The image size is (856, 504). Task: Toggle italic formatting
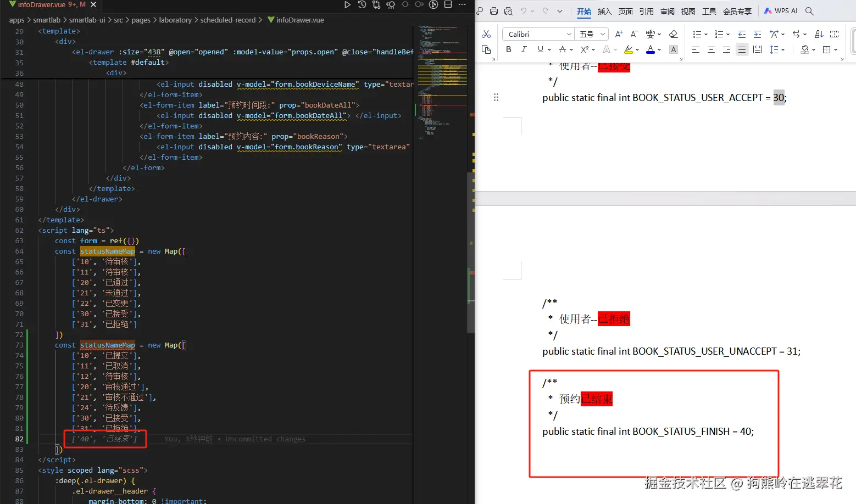point(524,49)
